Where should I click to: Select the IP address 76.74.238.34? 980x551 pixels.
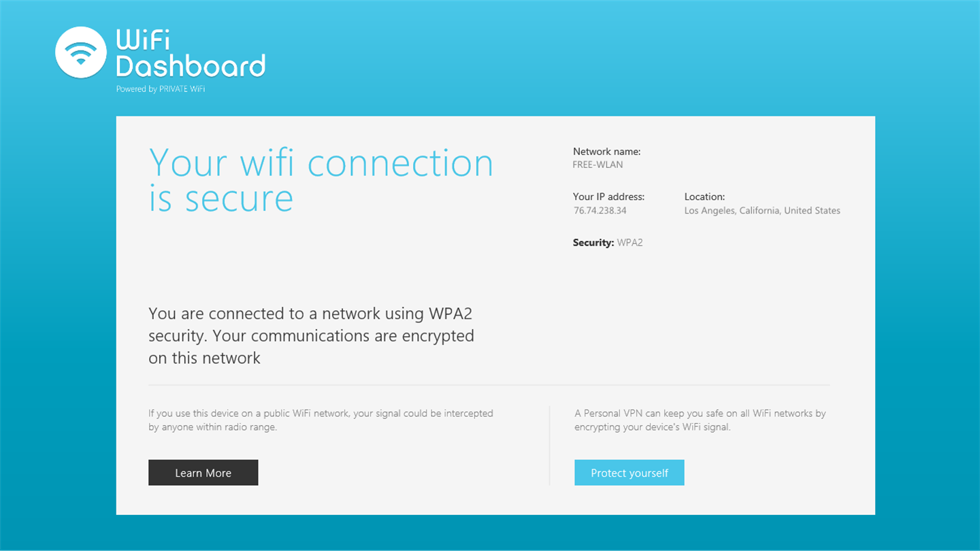click(600, 211)
